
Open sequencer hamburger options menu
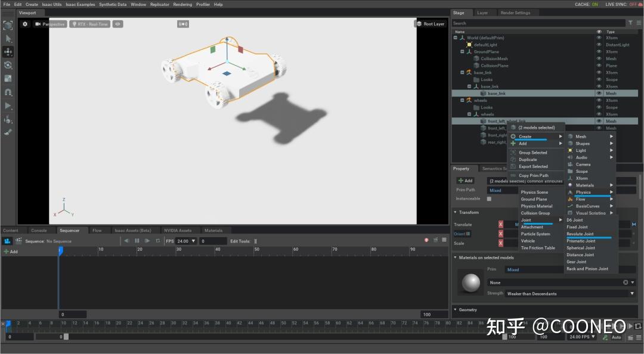click(x=444, y=240)
